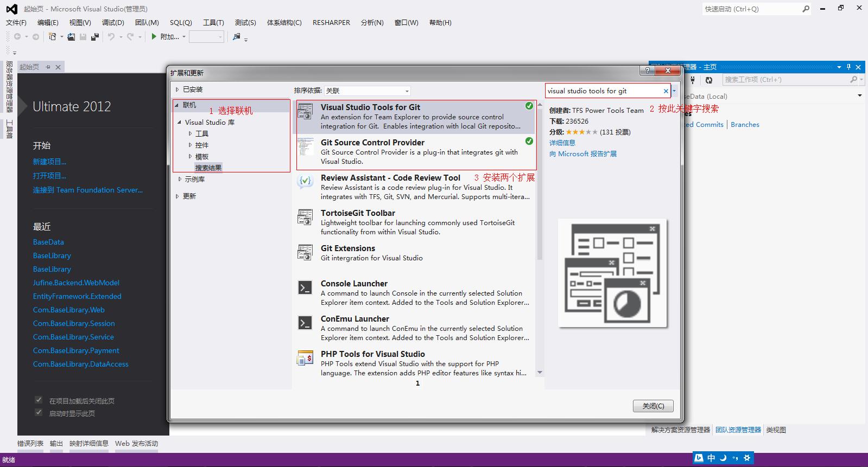
Task: Open the Branches link in Team Explorer
Action: [745, 125]
